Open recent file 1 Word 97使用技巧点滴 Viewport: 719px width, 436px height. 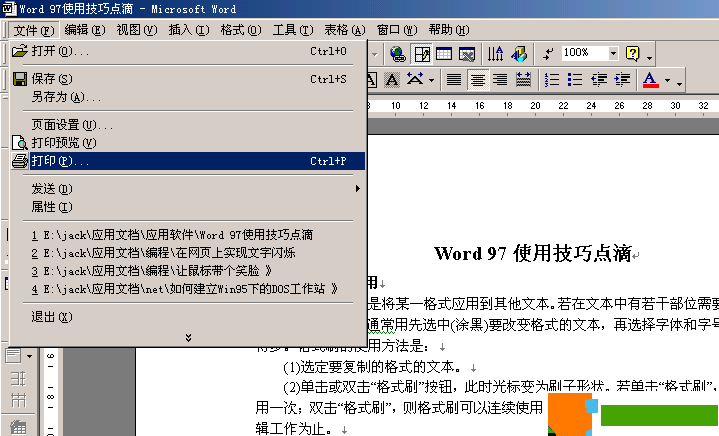pos(188,235)
